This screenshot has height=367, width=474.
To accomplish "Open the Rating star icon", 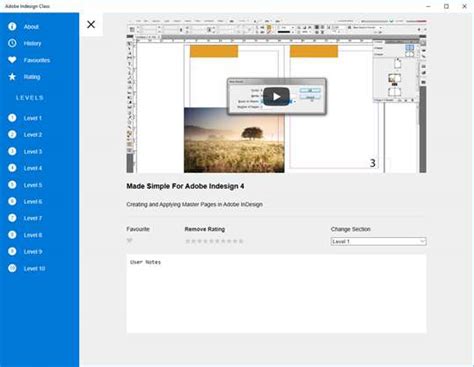I will tap(12, 77).
